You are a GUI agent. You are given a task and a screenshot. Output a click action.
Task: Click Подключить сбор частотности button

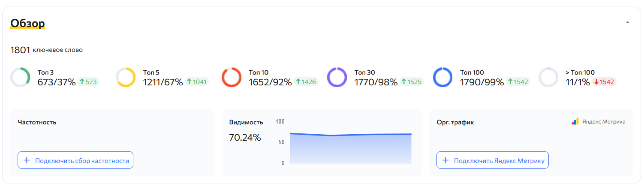75,160
